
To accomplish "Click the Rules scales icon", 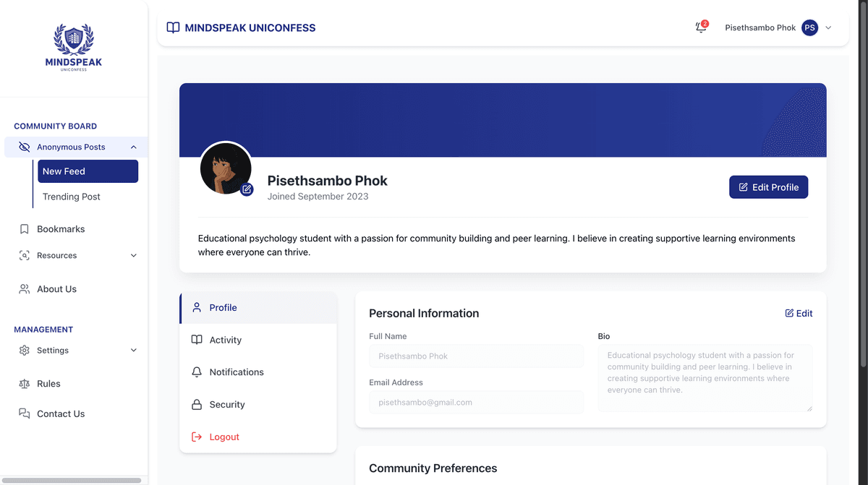I will coord(24,384).
